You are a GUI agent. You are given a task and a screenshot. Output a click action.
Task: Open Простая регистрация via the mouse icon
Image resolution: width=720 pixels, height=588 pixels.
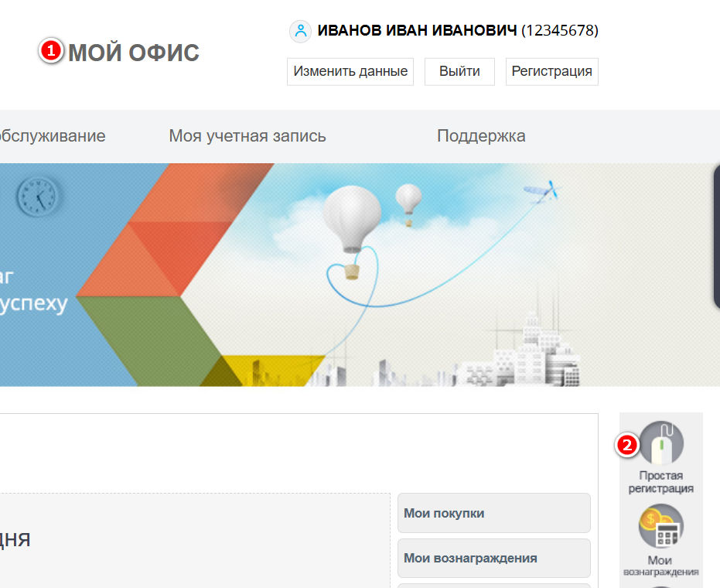pyautogui.click(x=661, y=444)
